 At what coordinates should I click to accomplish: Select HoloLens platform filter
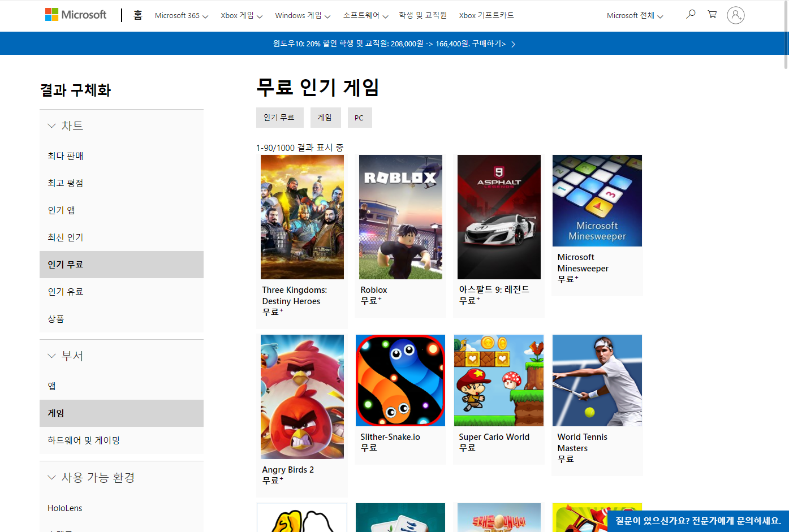point(122,508)
